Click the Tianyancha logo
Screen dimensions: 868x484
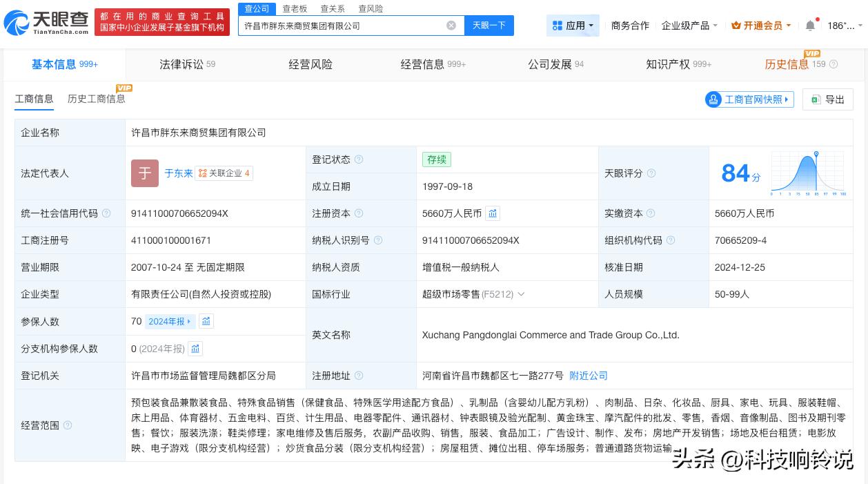coord(46,23)
